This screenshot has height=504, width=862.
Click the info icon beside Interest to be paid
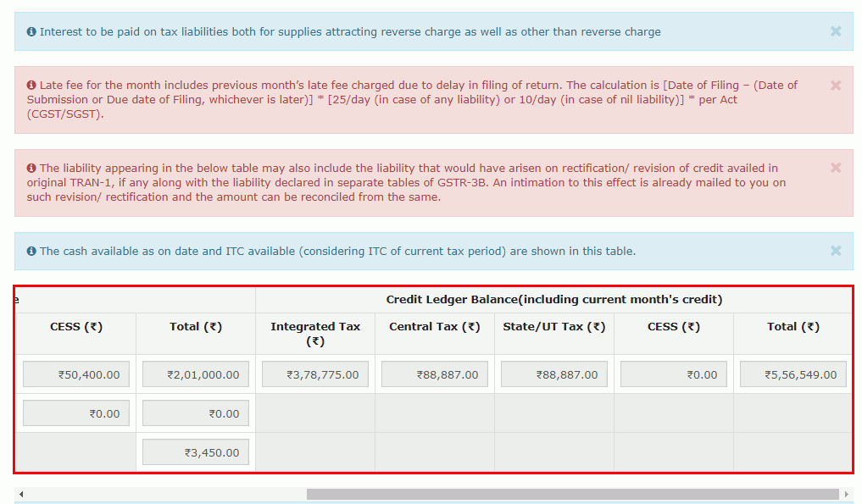tap(31, 32)
